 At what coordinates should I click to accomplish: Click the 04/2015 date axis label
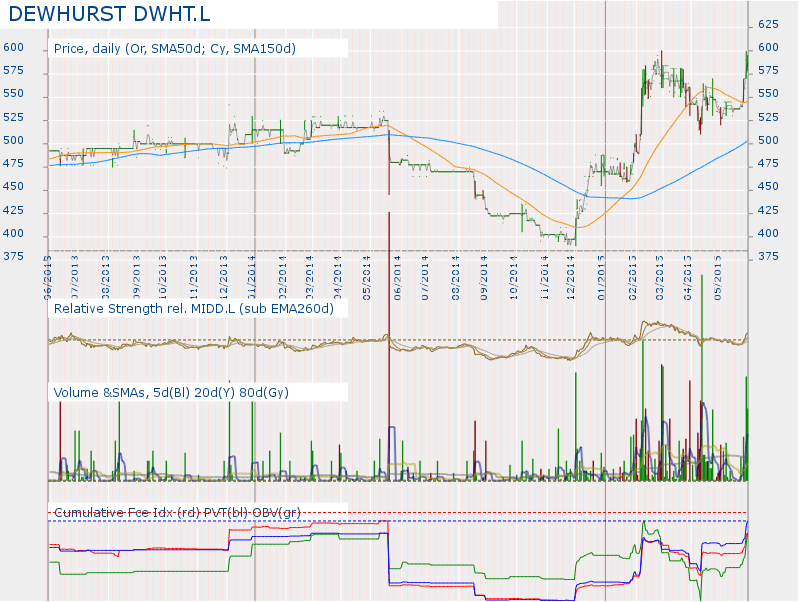(x=688, y=273)
